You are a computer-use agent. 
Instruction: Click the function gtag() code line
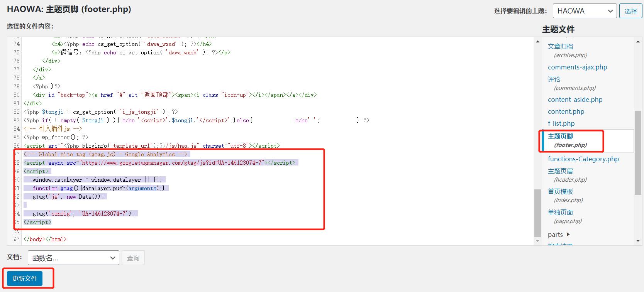point(98,188)
